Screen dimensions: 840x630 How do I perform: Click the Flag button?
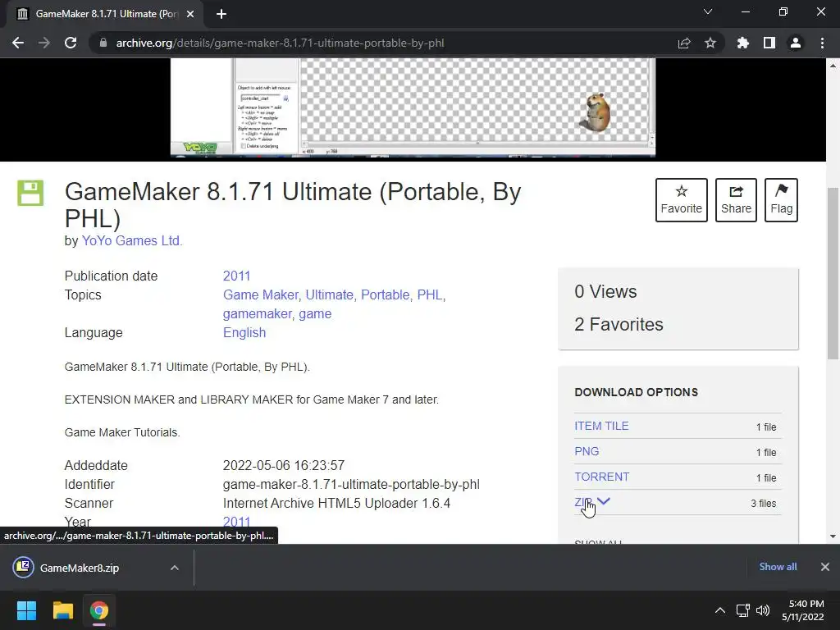tap(781, 200)
